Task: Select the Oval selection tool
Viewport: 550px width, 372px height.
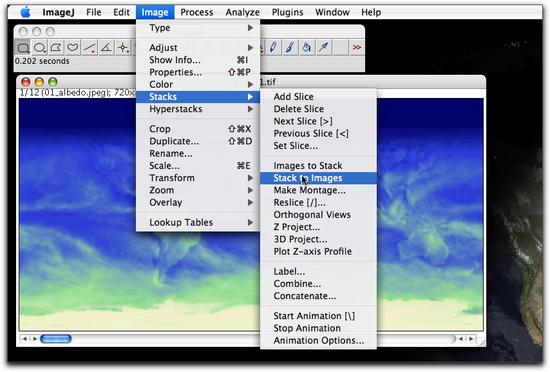Action: [x=39, y=47]
